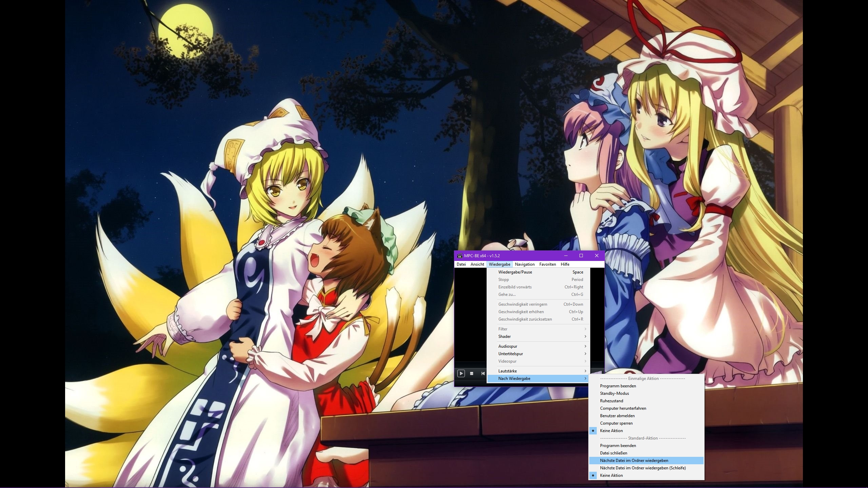Choose Standby-Modus after playback
The width and height of the screenshot is (868, 488).
tap(614, 393)
